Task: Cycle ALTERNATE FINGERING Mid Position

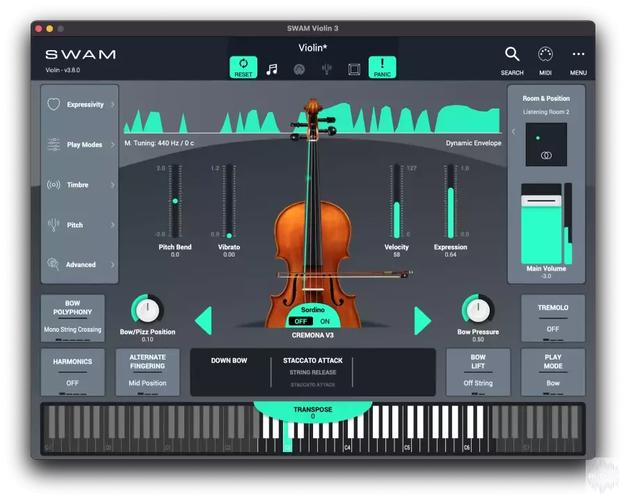Action: coord(147,372)
